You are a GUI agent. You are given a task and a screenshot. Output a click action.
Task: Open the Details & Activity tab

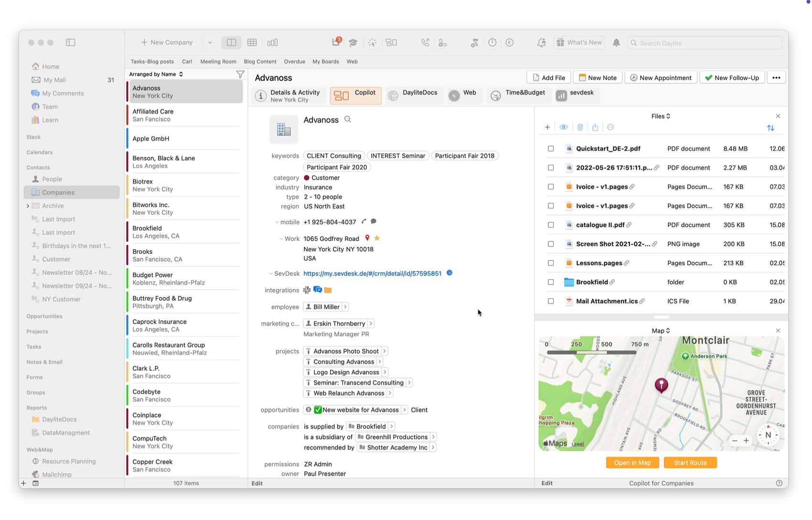pos(288,96)
